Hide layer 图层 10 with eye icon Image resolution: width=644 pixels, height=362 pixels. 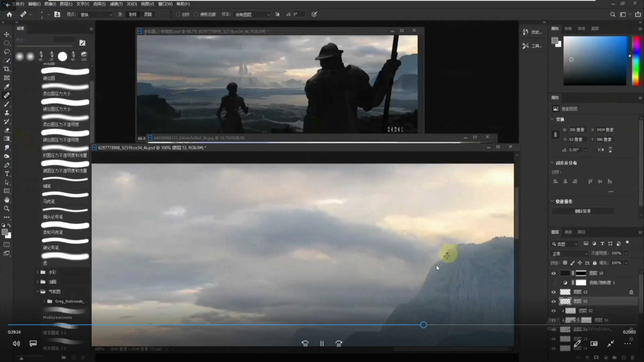click(x=553, y=273)
